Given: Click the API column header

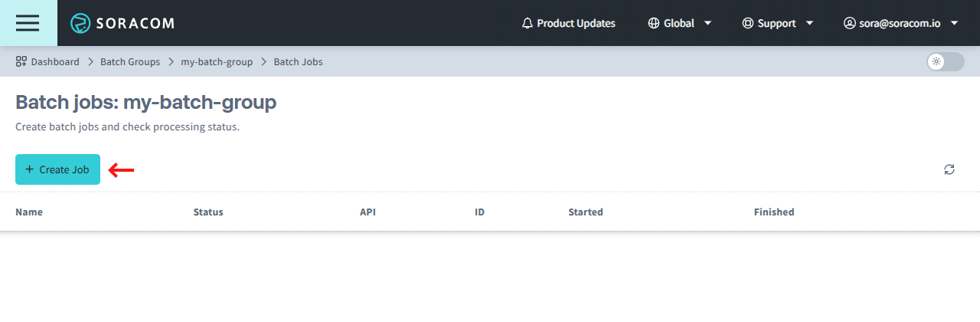Looking at the screenshot, I should (367, 212).
